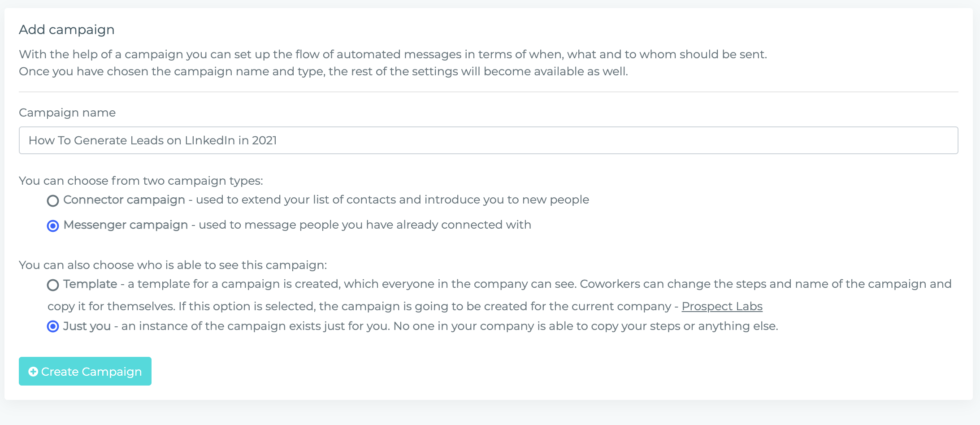Select the Connector campaign radio button
This screenshot has height=425, width=980.
pos(53,201)
